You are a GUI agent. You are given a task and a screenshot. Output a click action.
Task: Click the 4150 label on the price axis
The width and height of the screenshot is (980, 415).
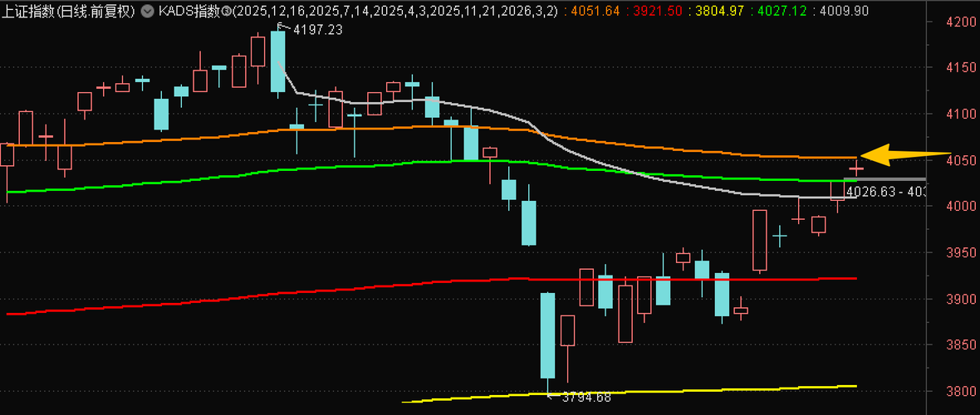[x=961, y=67]
